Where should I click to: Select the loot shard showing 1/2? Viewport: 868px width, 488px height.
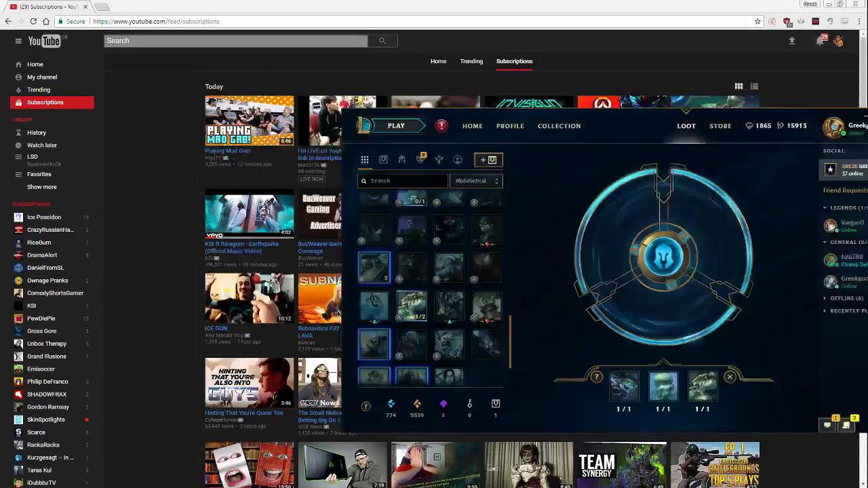coord(412,306)
